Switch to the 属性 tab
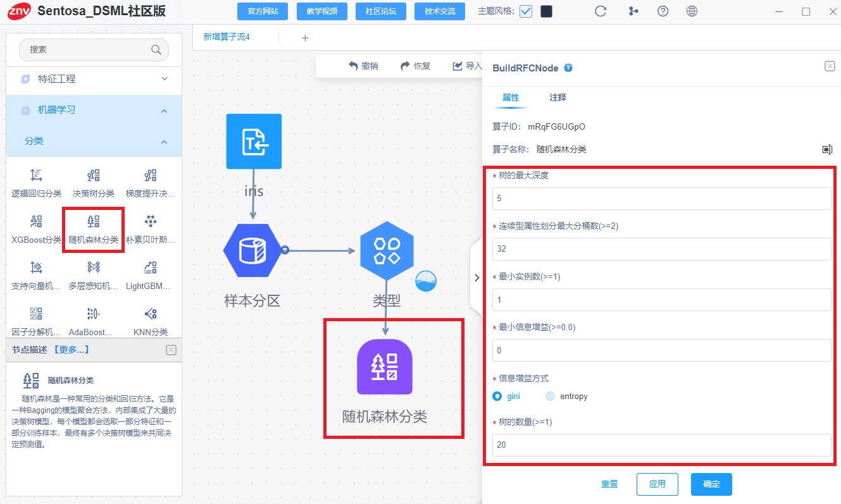The width and height of the screenshot is (841, 504). coord(511,98)
